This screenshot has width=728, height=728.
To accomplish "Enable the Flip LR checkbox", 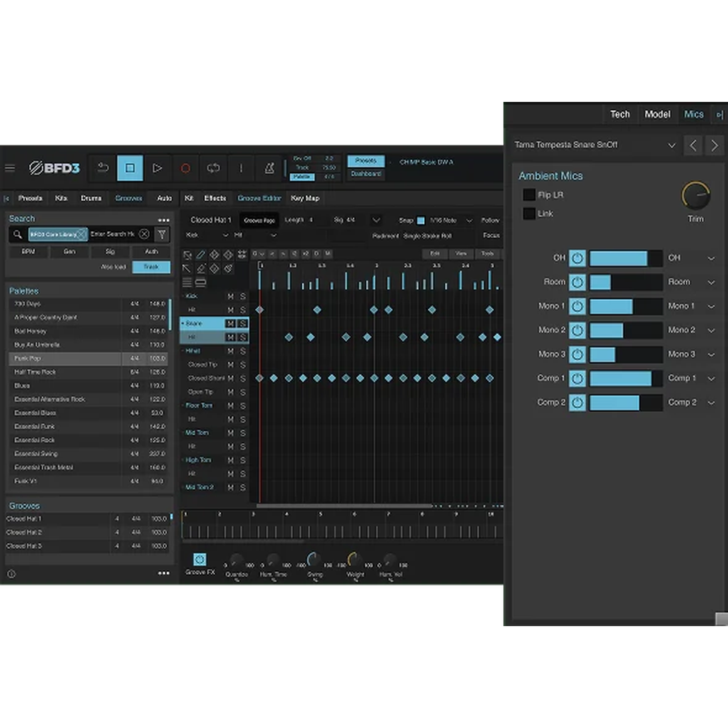I will tap(529, 195).
